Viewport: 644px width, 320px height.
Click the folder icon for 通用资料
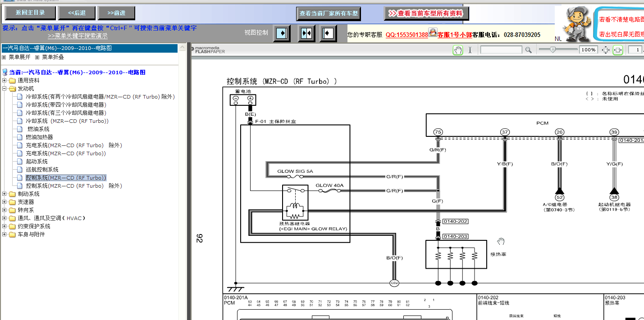[12, 81]
